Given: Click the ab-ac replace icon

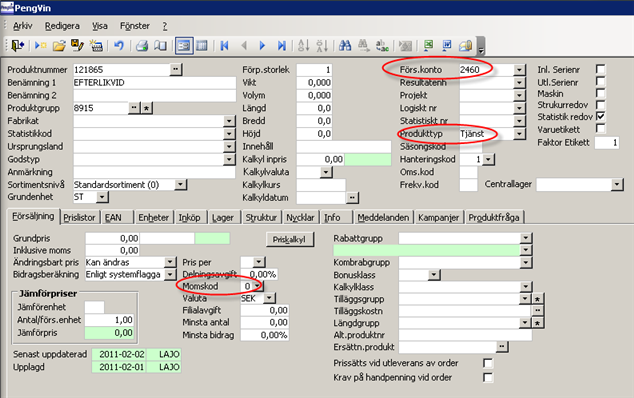Looking at the screenshot, I should (x=382, y=46).
